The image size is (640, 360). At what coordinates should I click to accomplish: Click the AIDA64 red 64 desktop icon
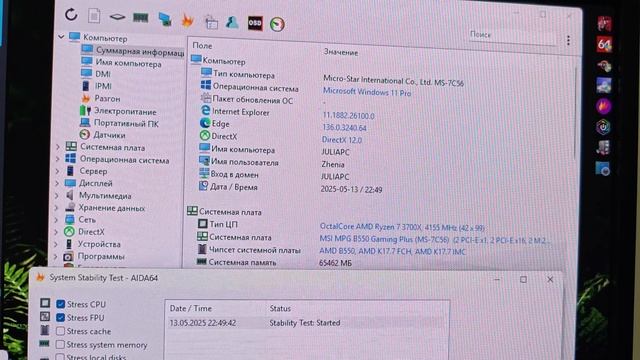pyautogui.click(x=604, y=44)
